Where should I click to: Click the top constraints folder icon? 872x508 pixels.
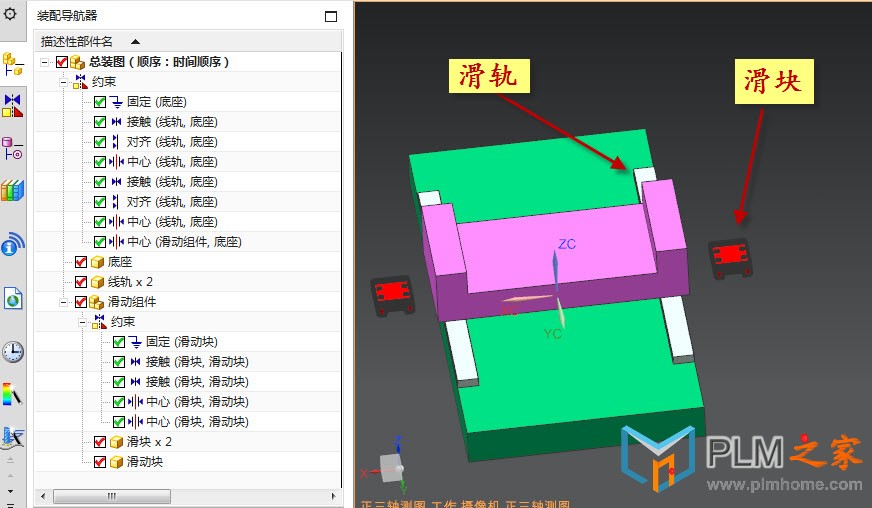point(81,82)
